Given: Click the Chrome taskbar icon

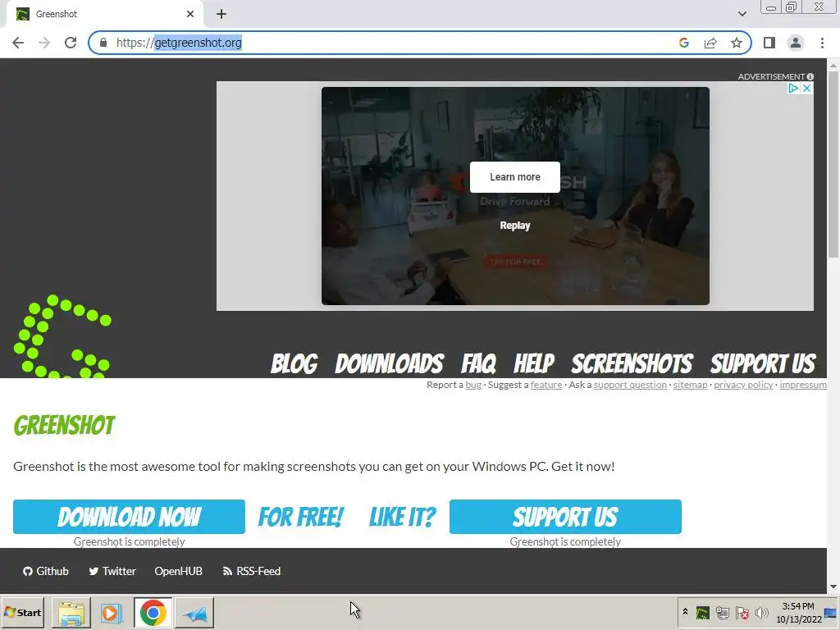Looking at the screenshot, I should (x=153, y=613).
